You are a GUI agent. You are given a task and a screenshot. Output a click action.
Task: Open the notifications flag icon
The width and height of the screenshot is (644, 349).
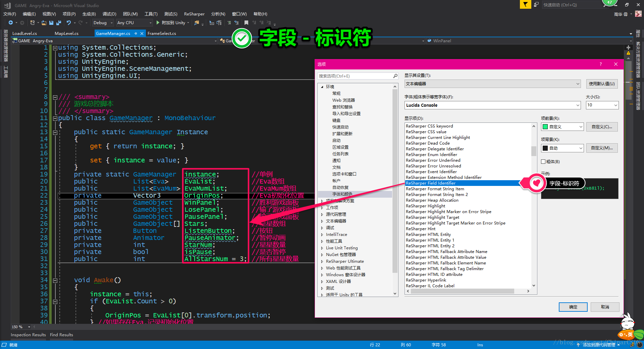click(525, 4)
